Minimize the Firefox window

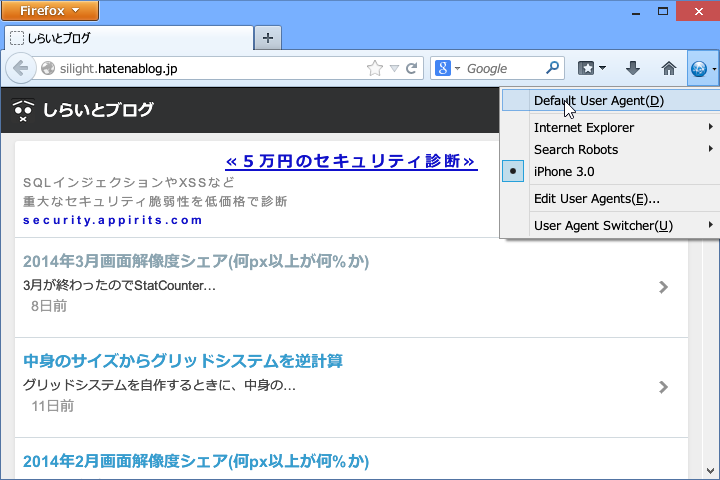coord(636,11)
